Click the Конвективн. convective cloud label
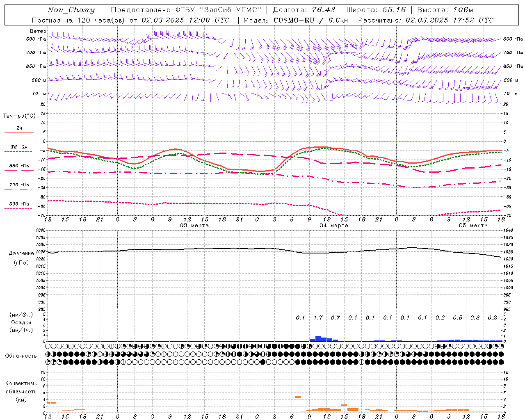The width and height of the screenshot is (525, 420). 21,383
